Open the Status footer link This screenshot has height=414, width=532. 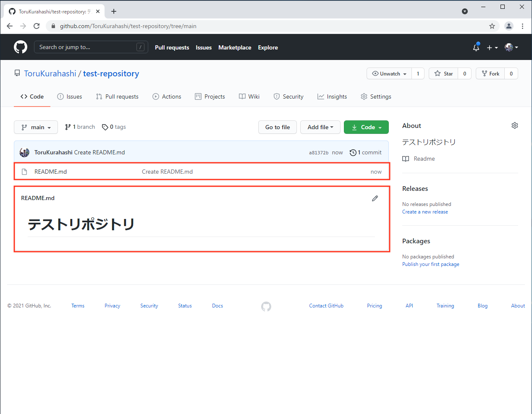pos(185,306)
